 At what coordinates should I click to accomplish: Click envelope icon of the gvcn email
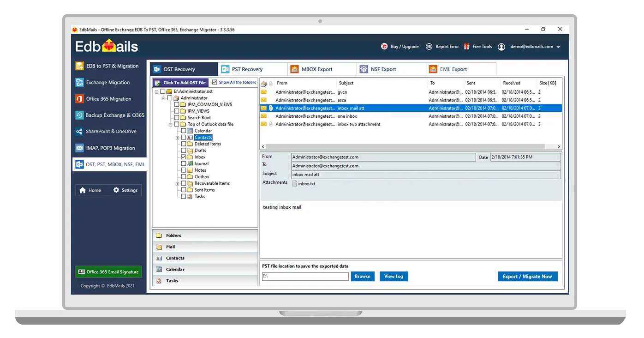264,92
